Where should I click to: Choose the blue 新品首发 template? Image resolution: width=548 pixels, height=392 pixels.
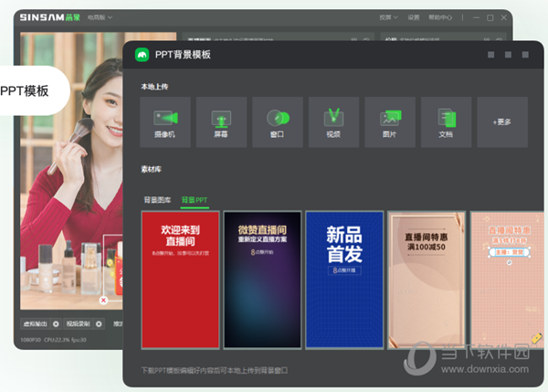click(344, 280)
